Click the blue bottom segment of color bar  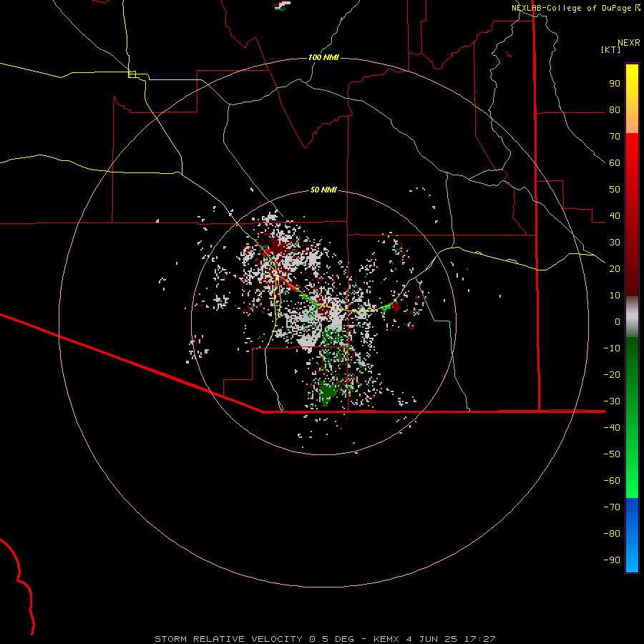[x=632, y=535]
